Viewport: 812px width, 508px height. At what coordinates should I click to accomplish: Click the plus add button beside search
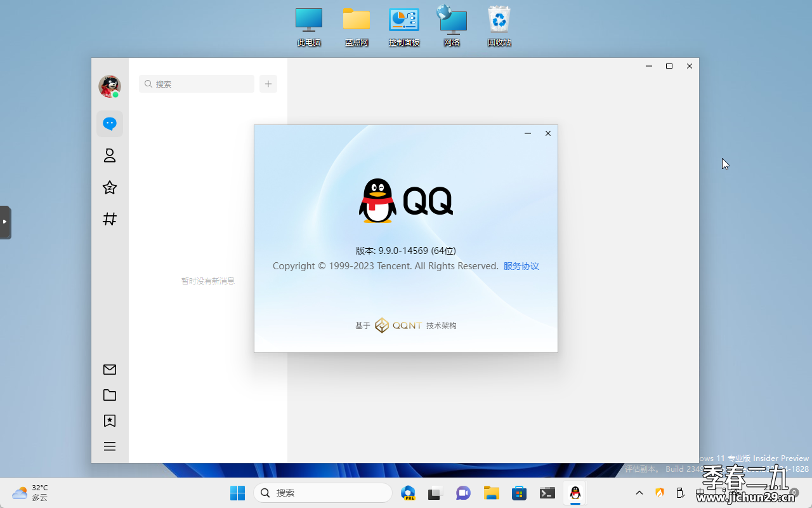[x=268, y=84]
